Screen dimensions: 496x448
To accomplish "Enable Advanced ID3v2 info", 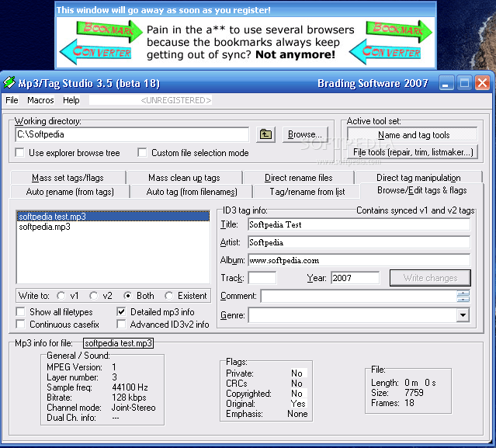I will (121, 325).
